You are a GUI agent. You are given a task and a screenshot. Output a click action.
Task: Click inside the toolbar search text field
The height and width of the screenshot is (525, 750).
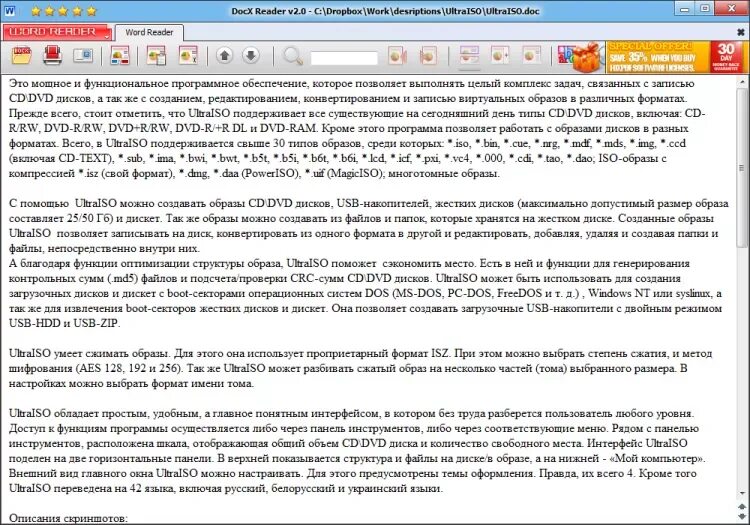[344, 58]
